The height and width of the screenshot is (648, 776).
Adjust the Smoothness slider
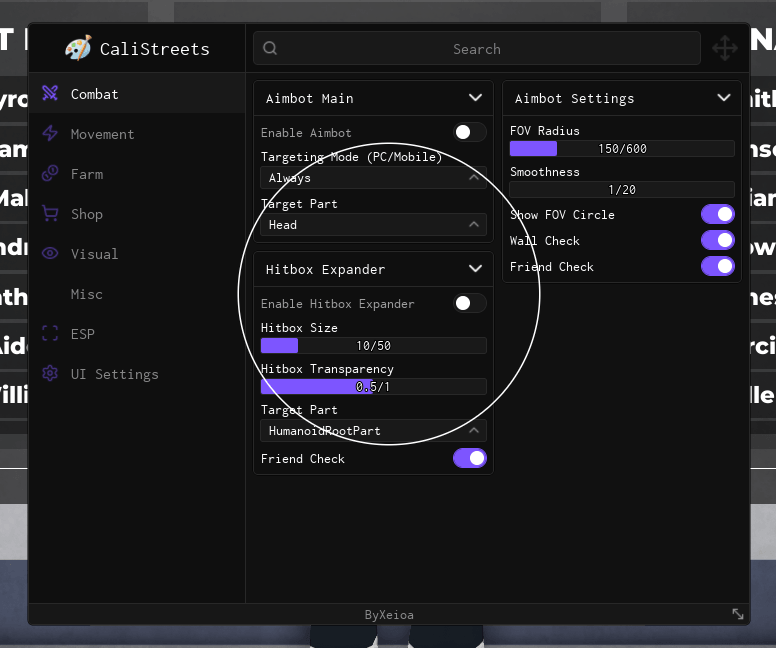point(622,190)
